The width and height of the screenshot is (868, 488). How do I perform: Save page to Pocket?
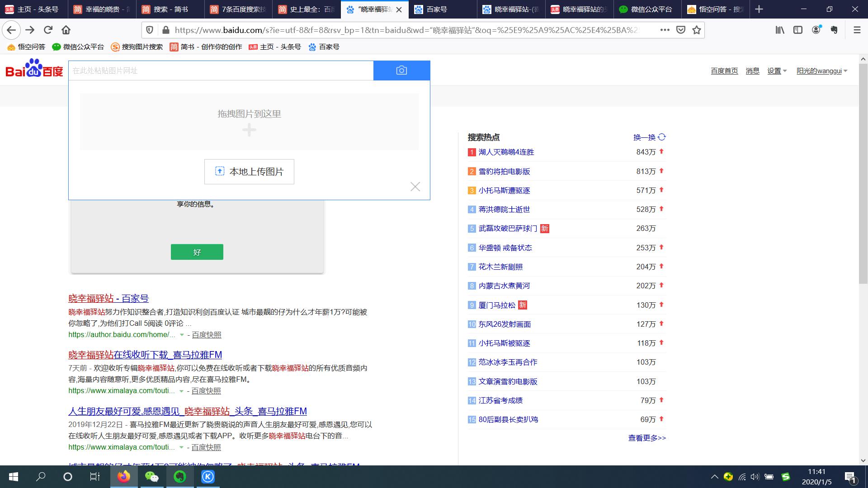[x=681, y=30]
